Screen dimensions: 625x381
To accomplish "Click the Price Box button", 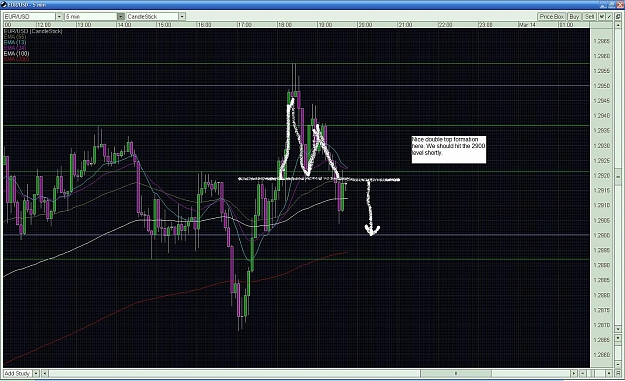I will point(552,17).
